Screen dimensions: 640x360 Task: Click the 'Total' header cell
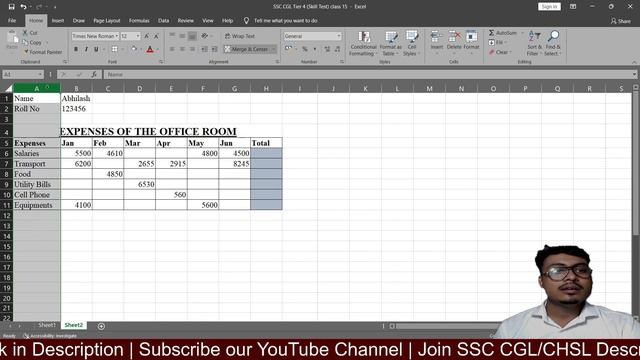[x=266, y=143]
